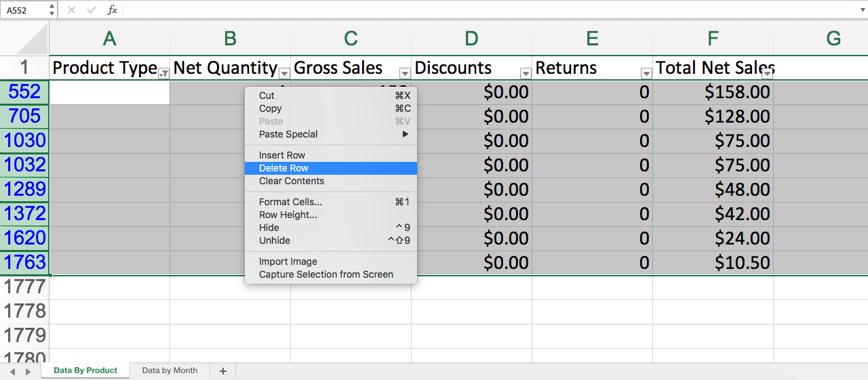Click the Returns header cell
Viewport: 868px width, 380px height.
(592, 67)
